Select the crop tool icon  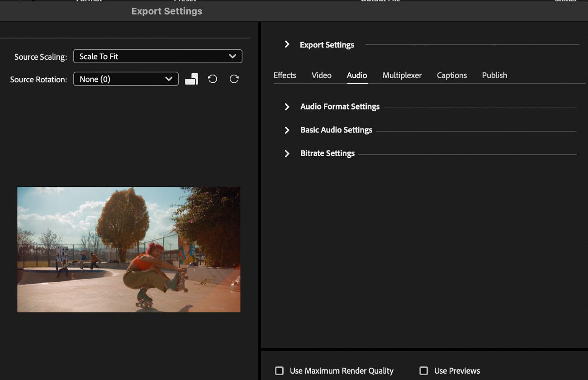click(x=191, y=78)
